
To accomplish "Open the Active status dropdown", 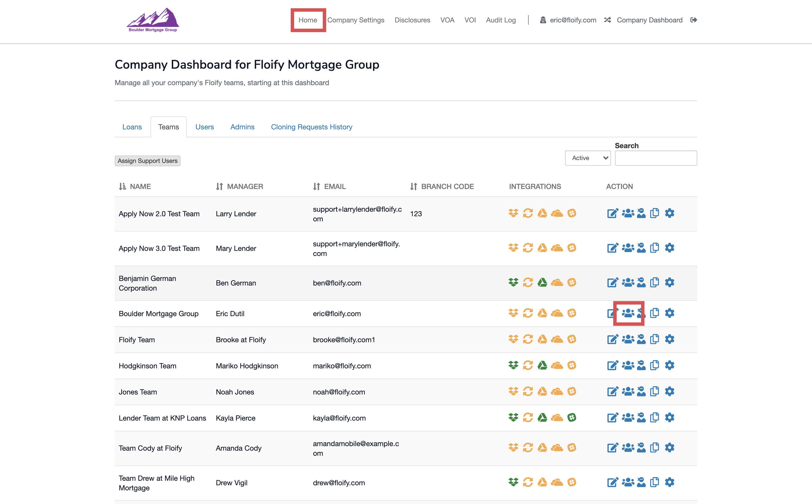I will pyautogui.click(x=588, y=158).
